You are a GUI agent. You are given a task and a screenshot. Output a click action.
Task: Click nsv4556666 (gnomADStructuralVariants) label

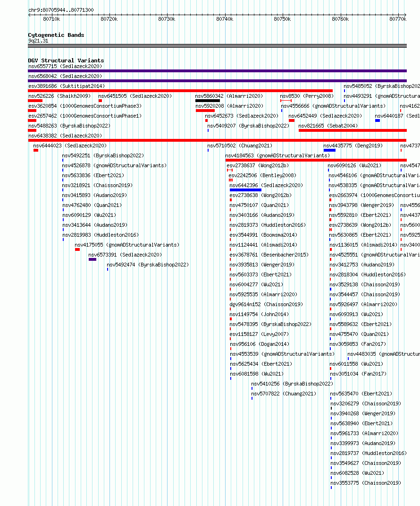pyautogui.click(x=333, y=106)
